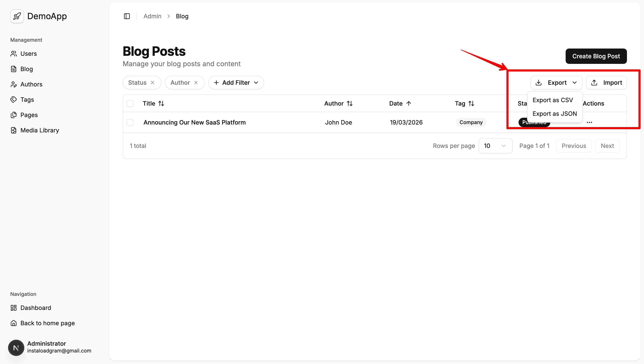Sort by Date column arrow
Screen dimensions: 644x364
409,103
